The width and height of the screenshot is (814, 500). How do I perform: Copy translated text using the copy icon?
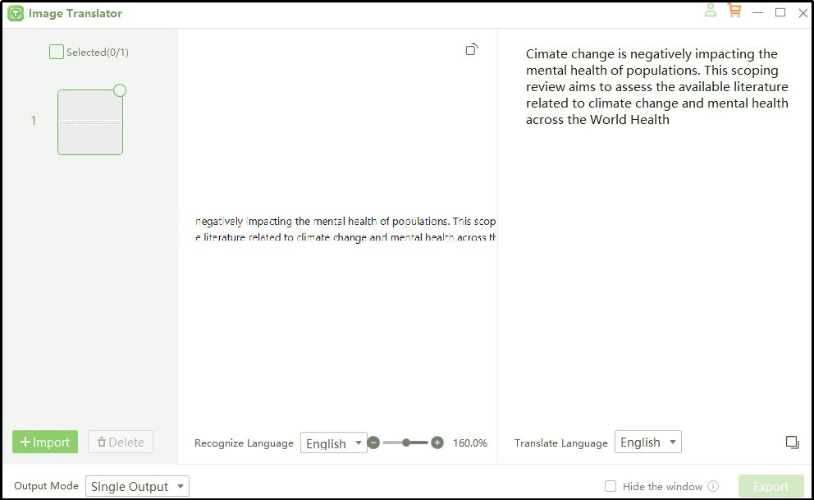click(x=792, y=442)
